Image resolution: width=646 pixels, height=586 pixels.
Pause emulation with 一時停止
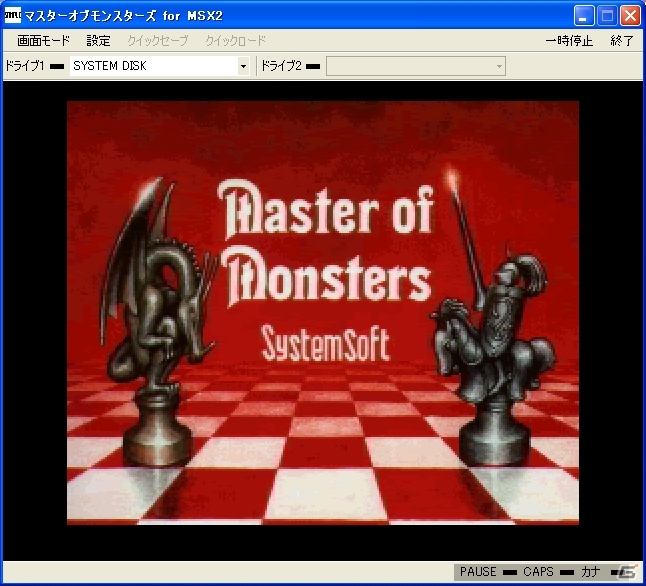click(x=569, y=40)
